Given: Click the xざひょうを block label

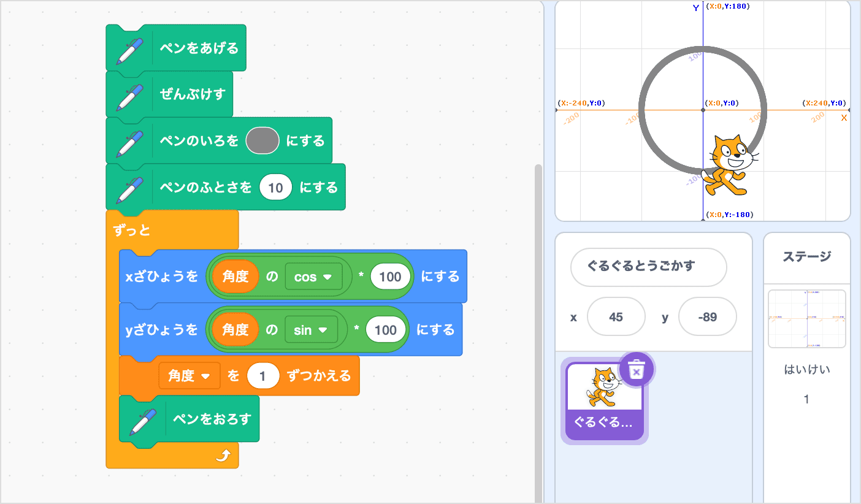Looking at the screenshot, I should [162, 277].
